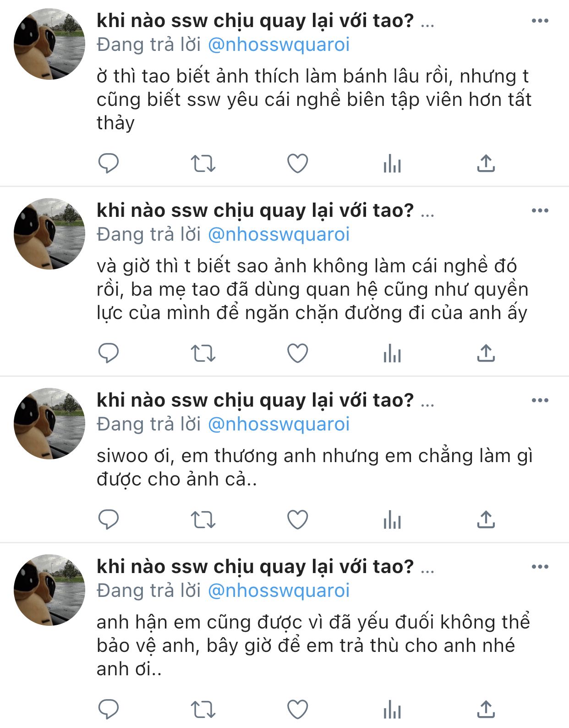Image resolution: width=569 pixels, height=728 pixels.
Task: Open more options on 'siwoo ơi' tweet
Action: [540, 400]
